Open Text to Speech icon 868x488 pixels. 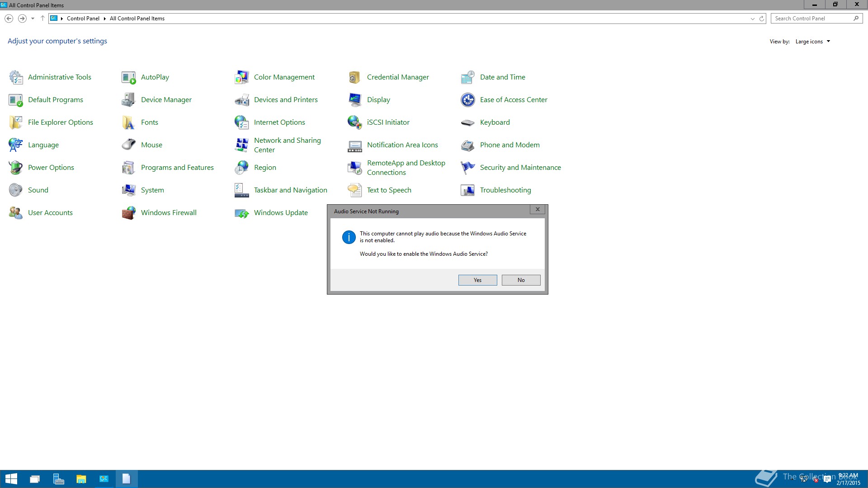355,190
